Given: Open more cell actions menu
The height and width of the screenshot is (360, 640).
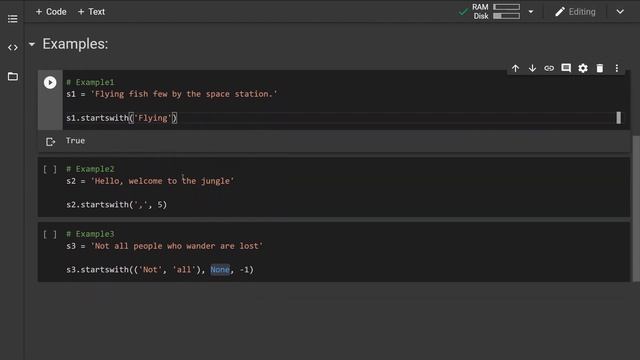Looking at the screenshot, I should 617,68.
